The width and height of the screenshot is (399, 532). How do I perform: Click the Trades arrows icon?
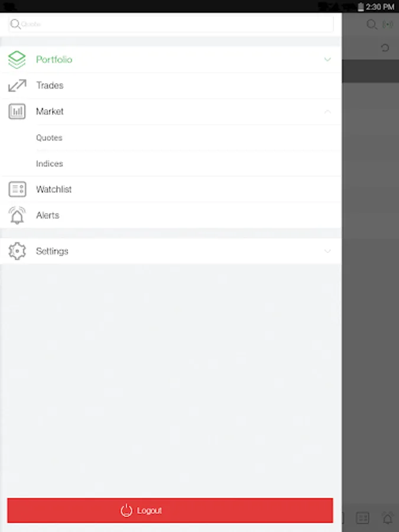(17, 86)
